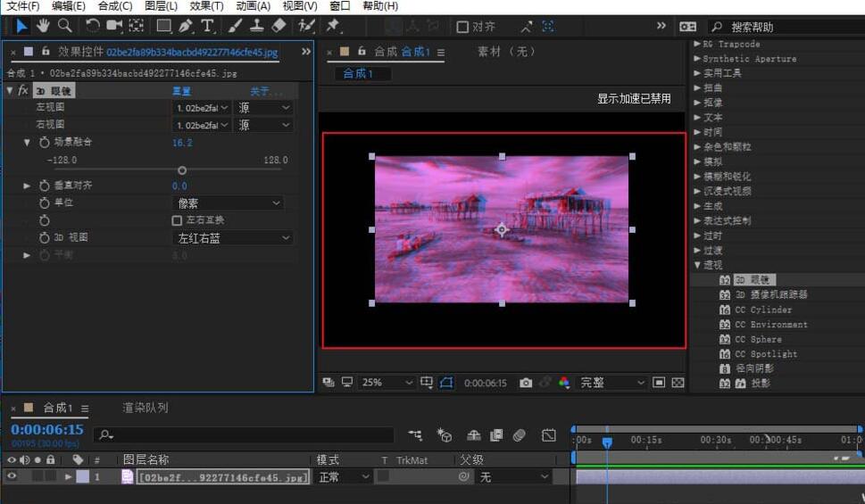Select the Brush tool
The width and height of the screenshot is (865, 504).
coord(235,25)
